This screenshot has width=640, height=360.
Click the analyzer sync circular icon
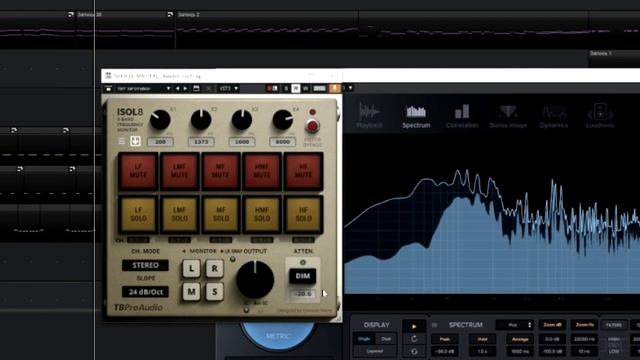coord(414,351)
